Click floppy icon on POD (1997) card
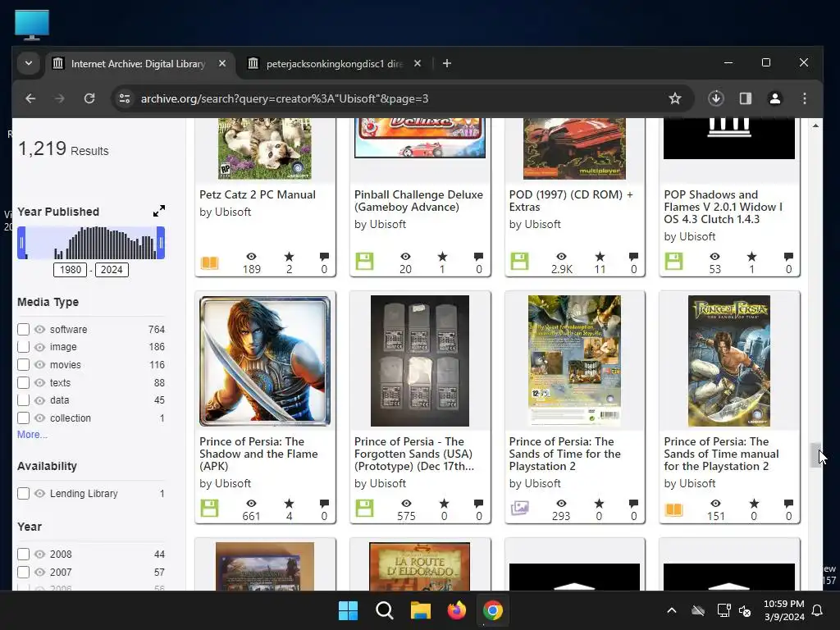Image resolution: width=840 pixels, height=630 pixels. [519, 262]
